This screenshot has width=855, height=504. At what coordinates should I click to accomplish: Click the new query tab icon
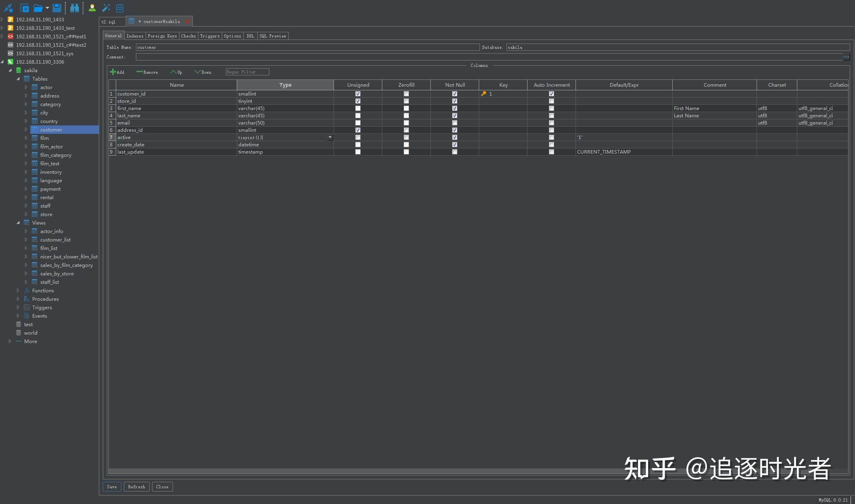[24, 8]
